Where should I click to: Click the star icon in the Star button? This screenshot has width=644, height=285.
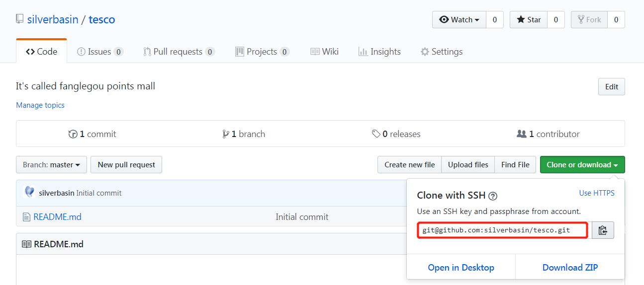pyautogui.click(x=521, y=20)
